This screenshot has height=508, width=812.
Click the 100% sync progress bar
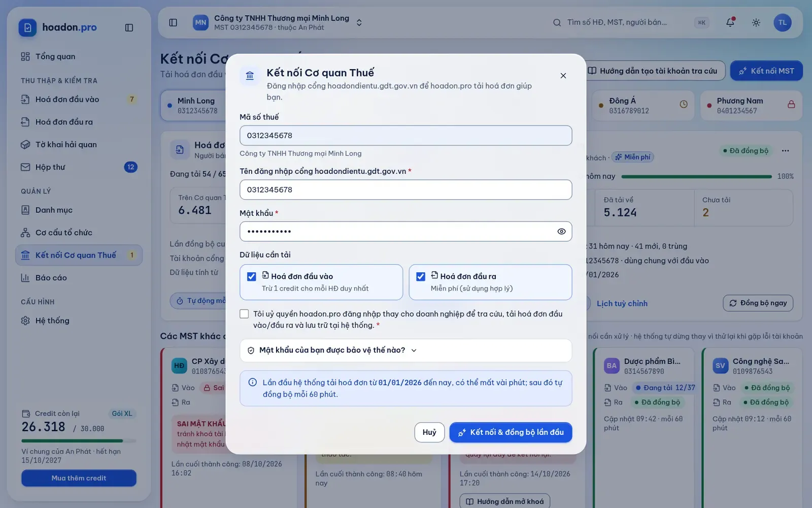point(696,176)
